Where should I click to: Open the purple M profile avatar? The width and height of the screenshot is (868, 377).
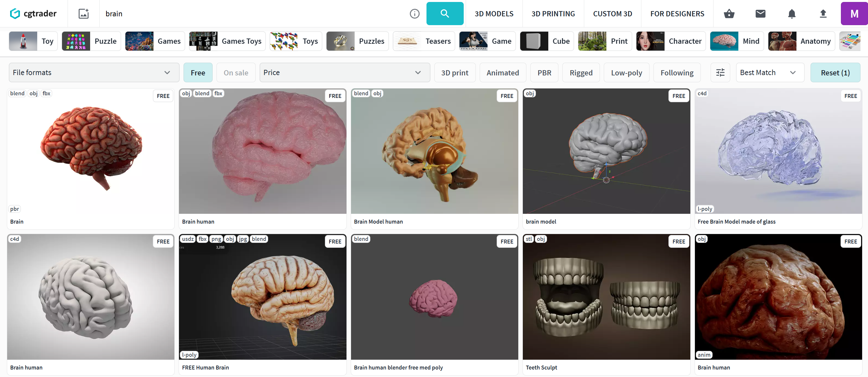(854, 14)
